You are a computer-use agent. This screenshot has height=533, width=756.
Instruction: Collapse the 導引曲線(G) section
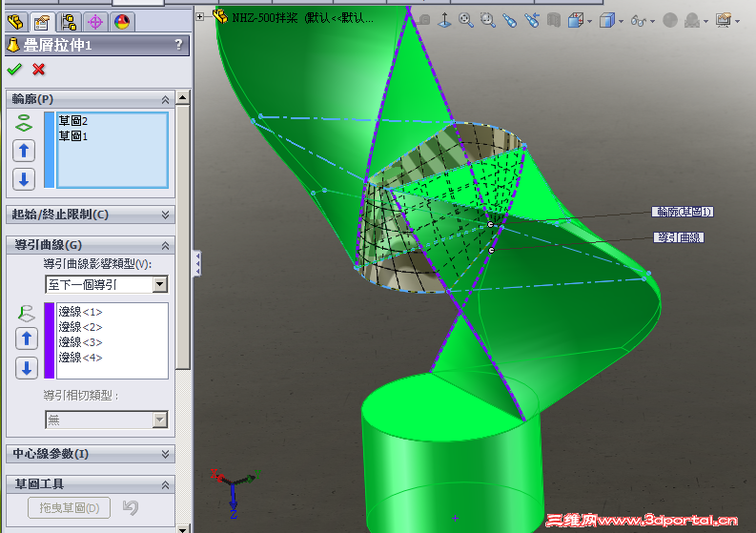click(x=165, y=245)
